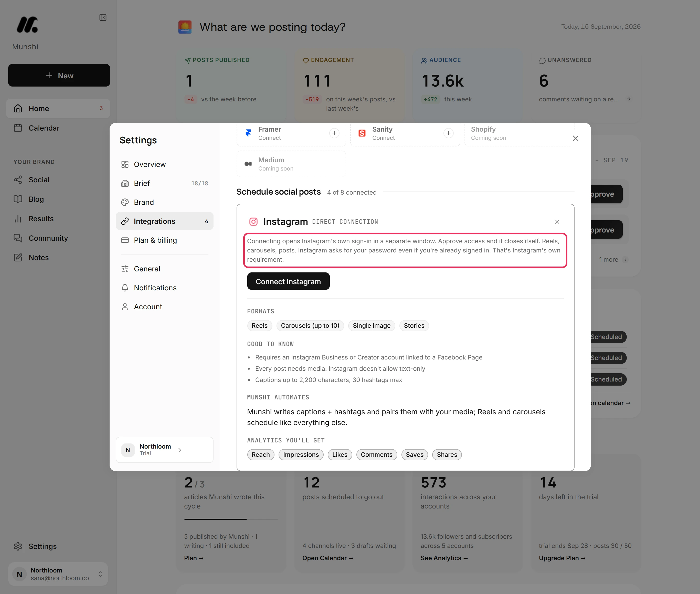This screenshot has width=700, height=594.
Task: Follow the Plan → link
Action: tap(194, 558)
